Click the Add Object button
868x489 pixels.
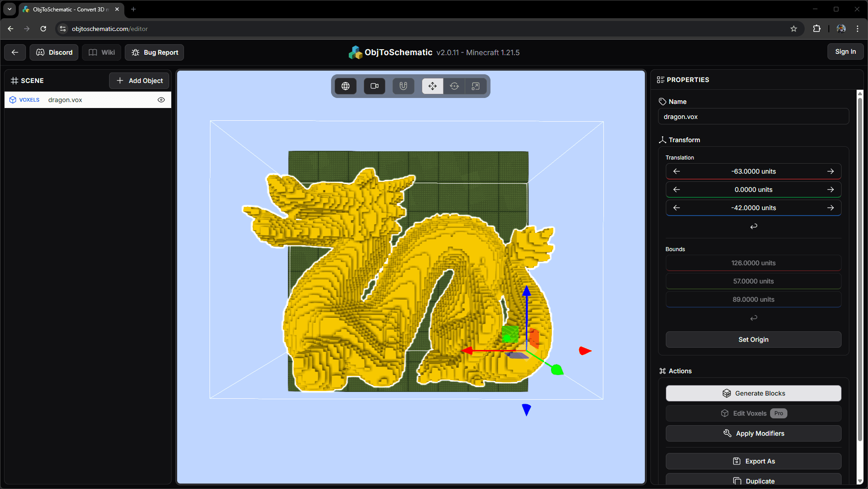[139, 81]
